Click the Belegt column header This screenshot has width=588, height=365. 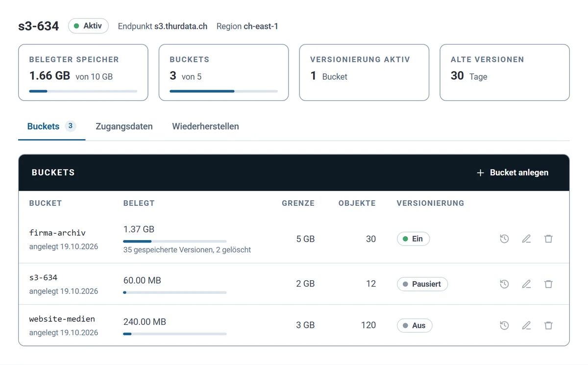[139, 203]
